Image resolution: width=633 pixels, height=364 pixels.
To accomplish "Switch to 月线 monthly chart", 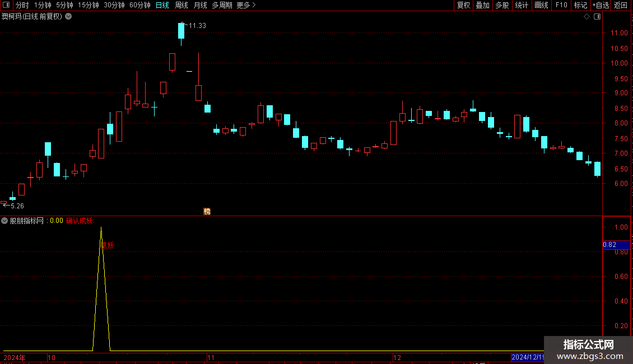I will [x=200, y=5].
